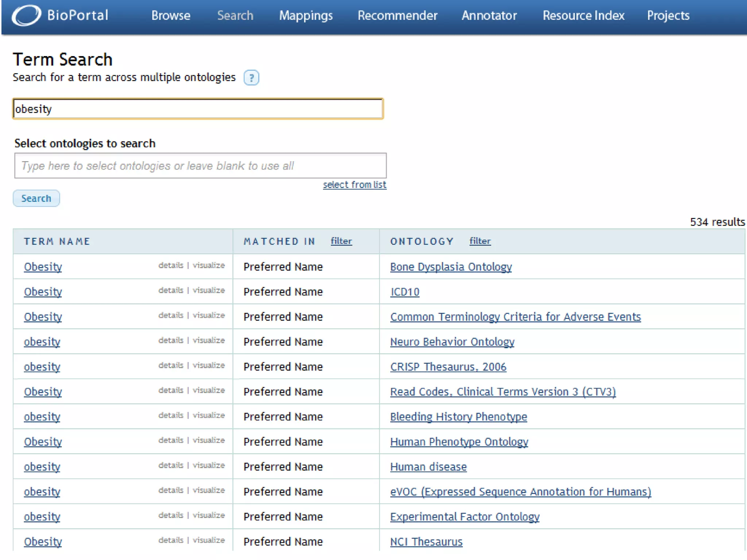Go to the Recommender page

point(397,16)
